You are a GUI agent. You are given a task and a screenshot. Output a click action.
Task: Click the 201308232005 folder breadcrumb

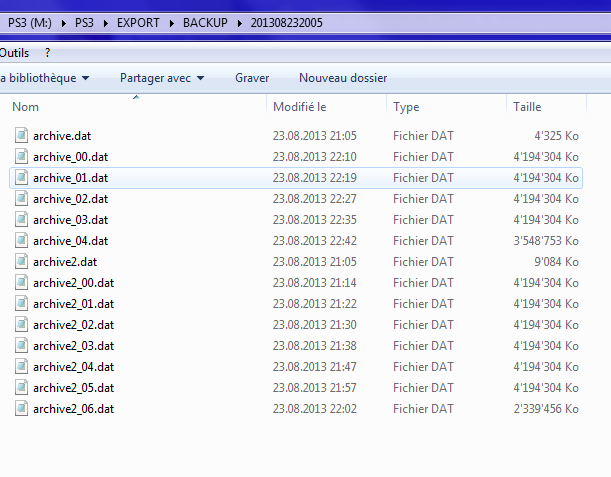[x=286, y=23]
